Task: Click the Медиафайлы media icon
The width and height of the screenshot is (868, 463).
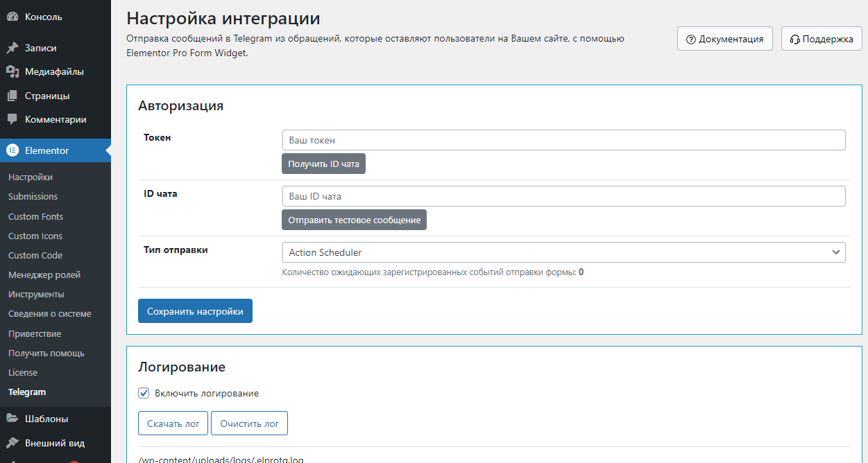Action: [x=12, y=71]
